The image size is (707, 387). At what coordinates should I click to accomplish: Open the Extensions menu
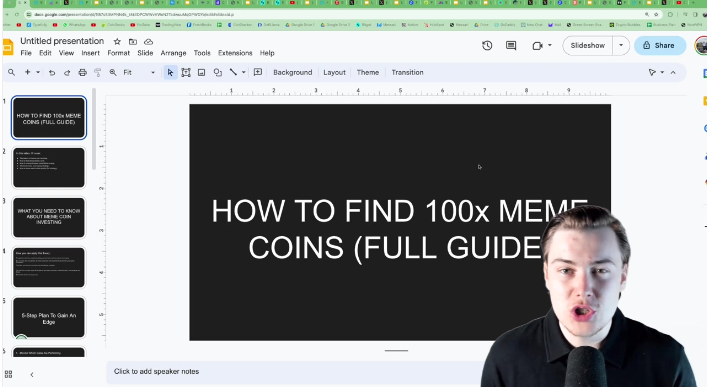[x=235, y=53]
